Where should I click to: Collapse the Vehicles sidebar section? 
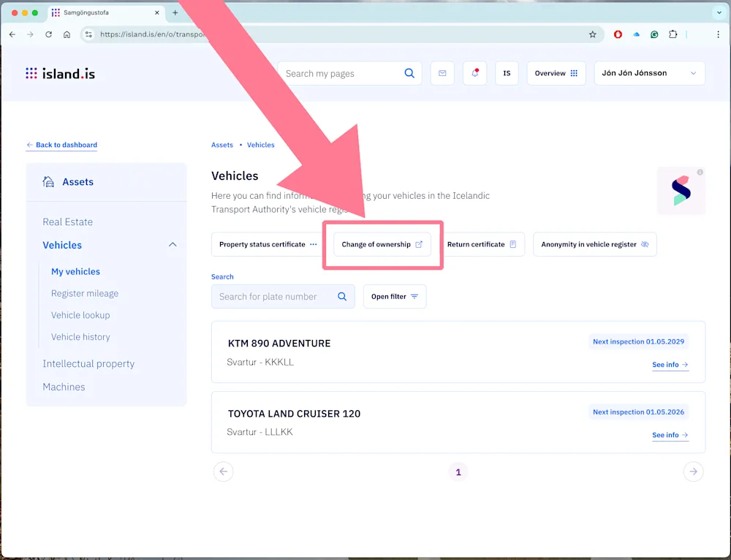click(x=173, y=245)
